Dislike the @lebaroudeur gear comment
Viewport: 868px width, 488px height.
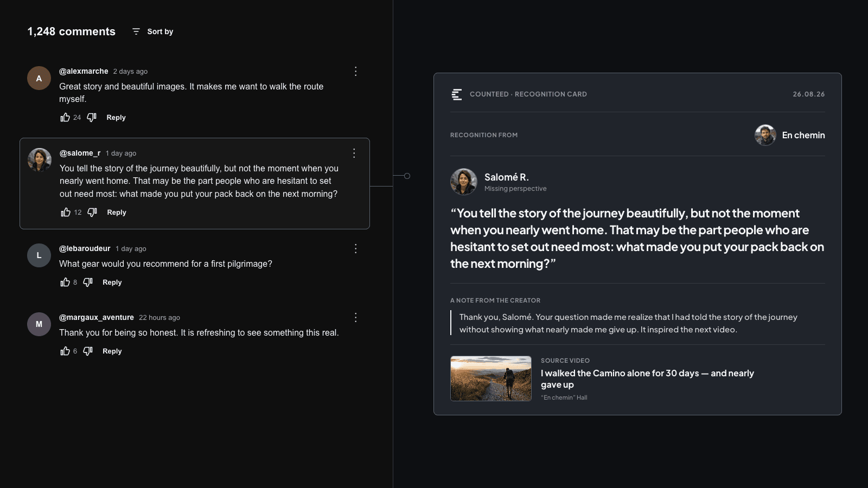coord(88,282)
